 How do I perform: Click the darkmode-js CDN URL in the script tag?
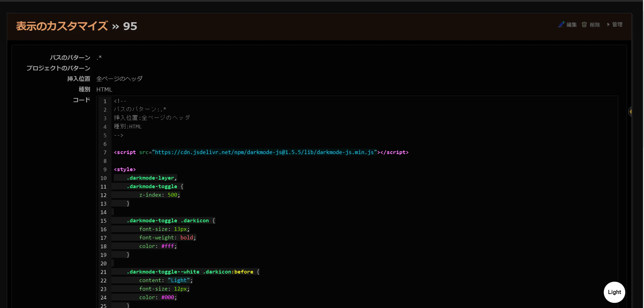click(x=265, y=152)
